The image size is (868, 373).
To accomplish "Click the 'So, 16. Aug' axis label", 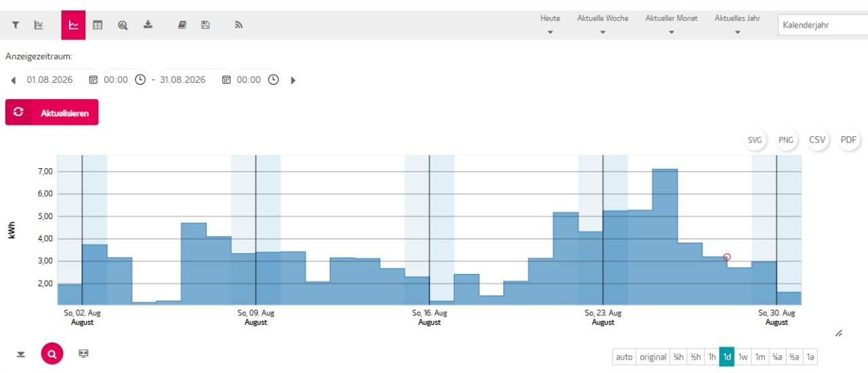I will (429, 313).
